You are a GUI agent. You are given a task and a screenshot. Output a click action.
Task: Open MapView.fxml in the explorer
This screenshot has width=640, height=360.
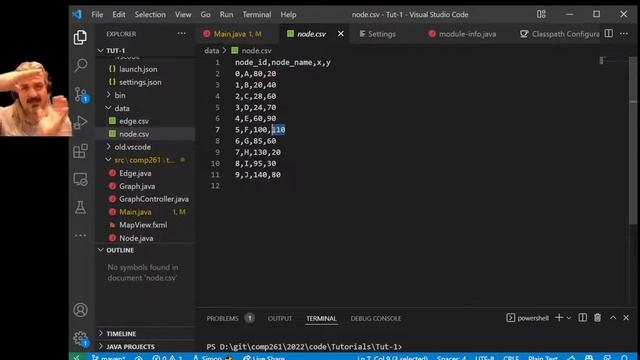coord(145,225)
